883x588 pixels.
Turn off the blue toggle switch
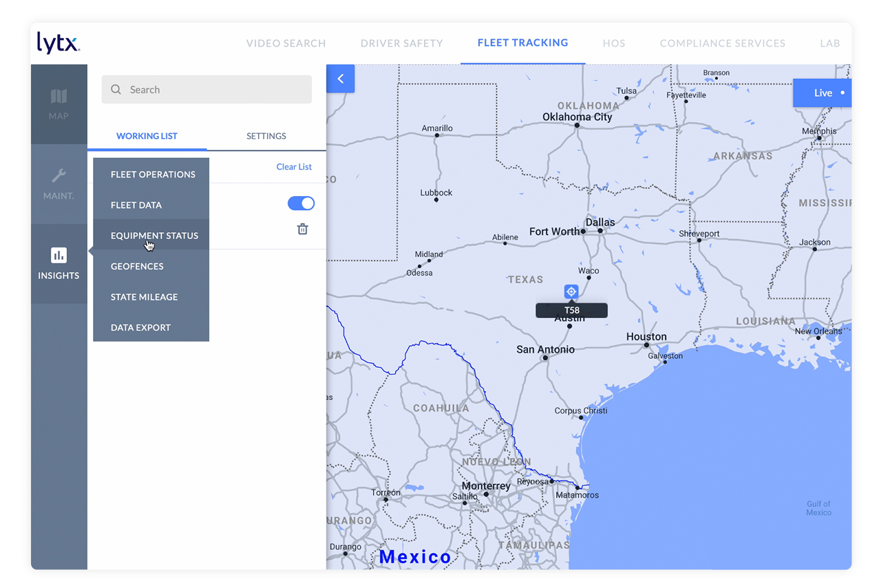tap(301, 203)
